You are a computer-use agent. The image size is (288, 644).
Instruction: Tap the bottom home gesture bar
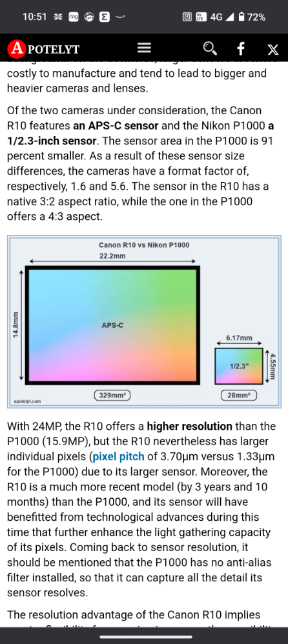coord(144,637)
